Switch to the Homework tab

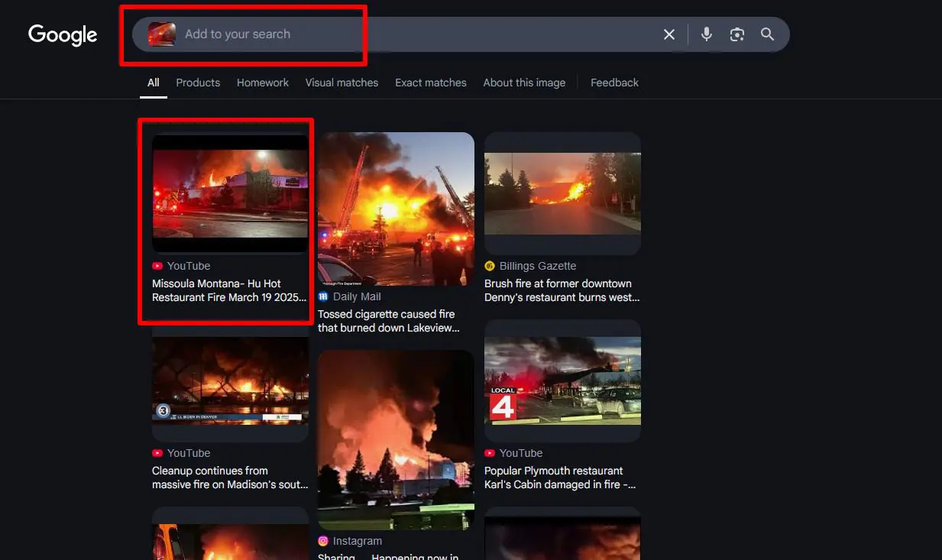pos(263,83)
